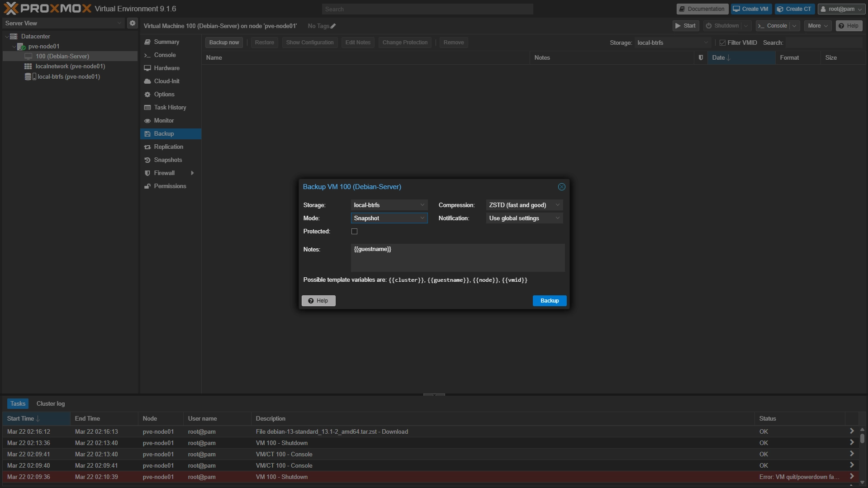This screenshot has width=868, height=488.
Task: Sort by the protected shield column
Action: pyautogui.click(x=701, y=57)
